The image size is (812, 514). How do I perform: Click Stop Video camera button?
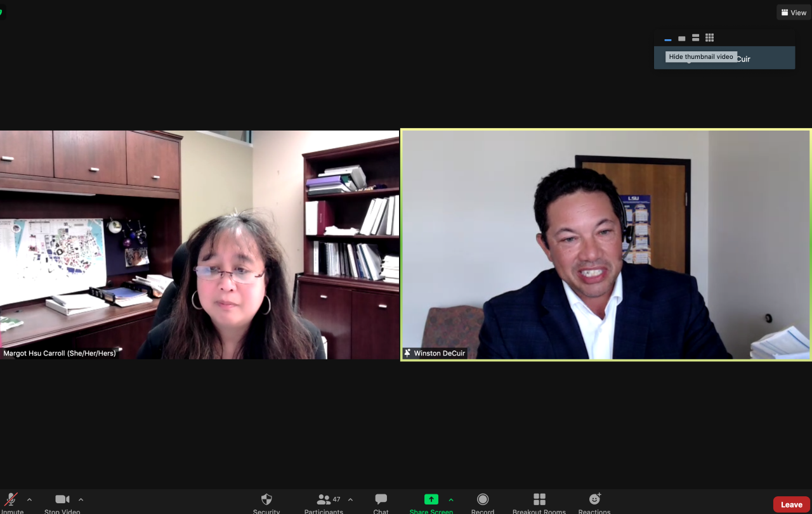click(x=62, y=501)
